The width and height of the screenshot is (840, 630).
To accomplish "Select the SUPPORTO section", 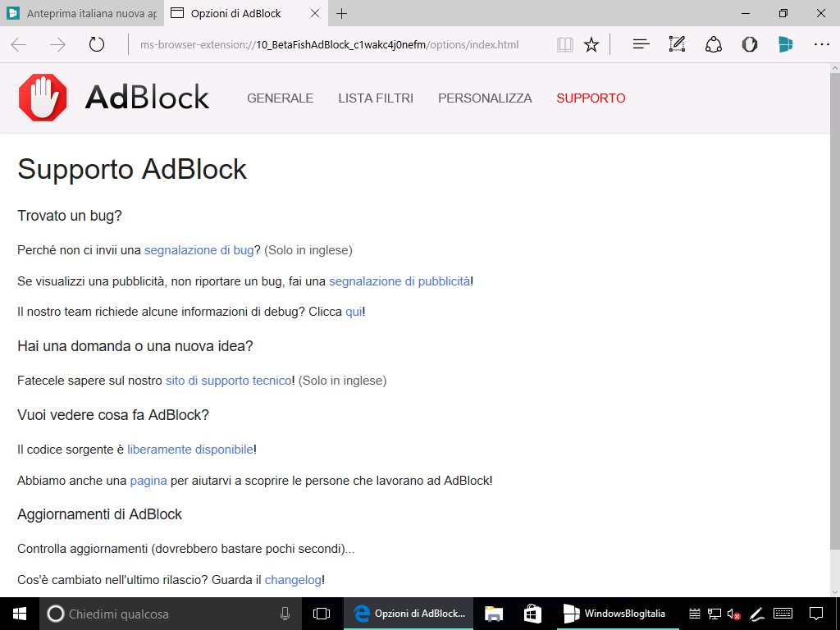I will click(591, 98).
